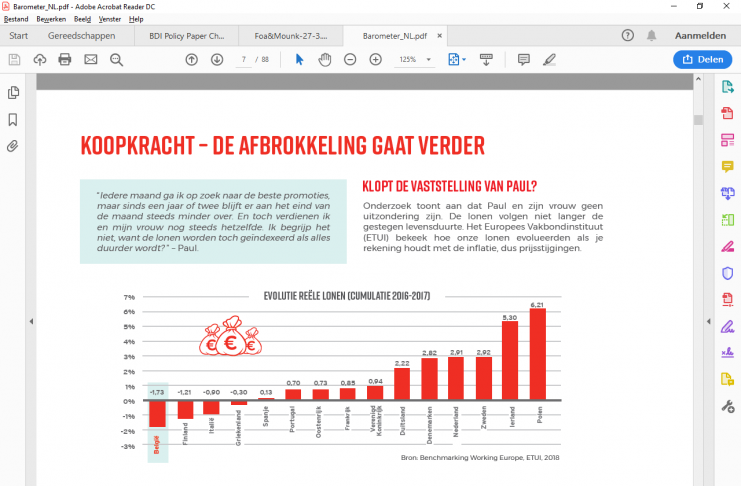Open the Bookmarks panel icon
Screen dimensions: 741x486
point(14,119)
